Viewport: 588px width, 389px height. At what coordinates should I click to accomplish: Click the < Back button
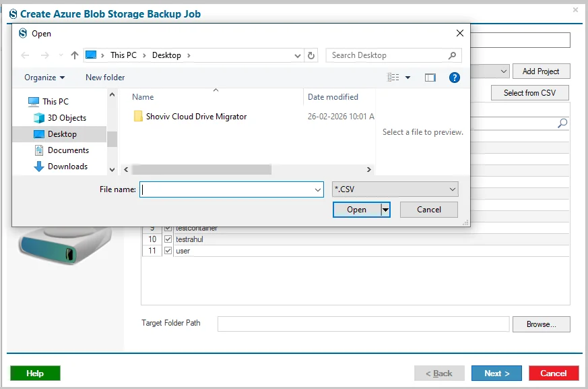pos(439,373)
